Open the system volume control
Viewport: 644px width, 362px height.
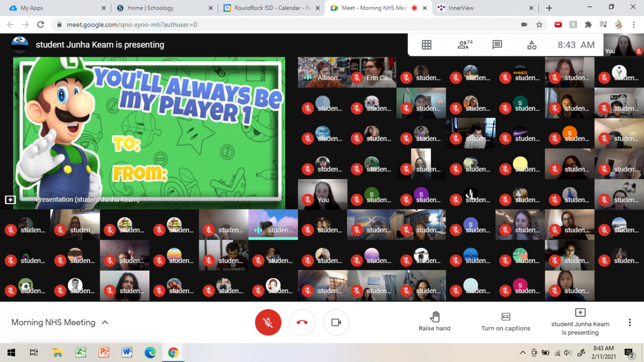click(x=569, y=352)
